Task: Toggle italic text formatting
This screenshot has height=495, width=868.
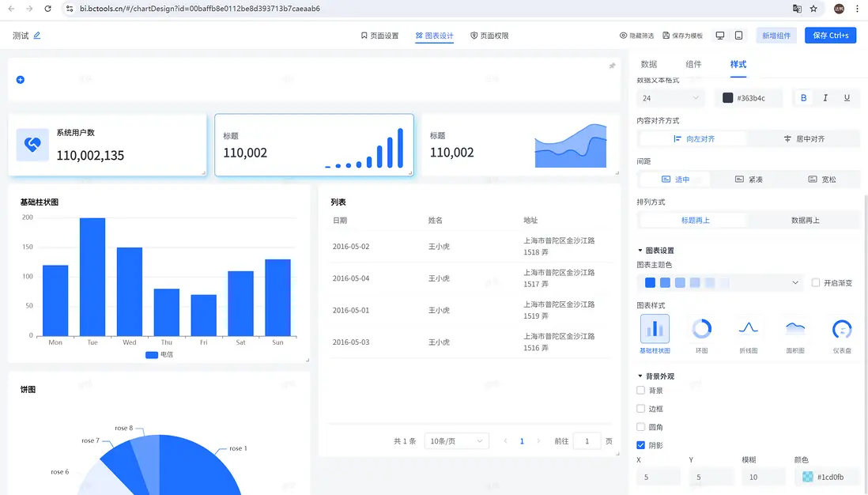Action: (x=825, y=98)
